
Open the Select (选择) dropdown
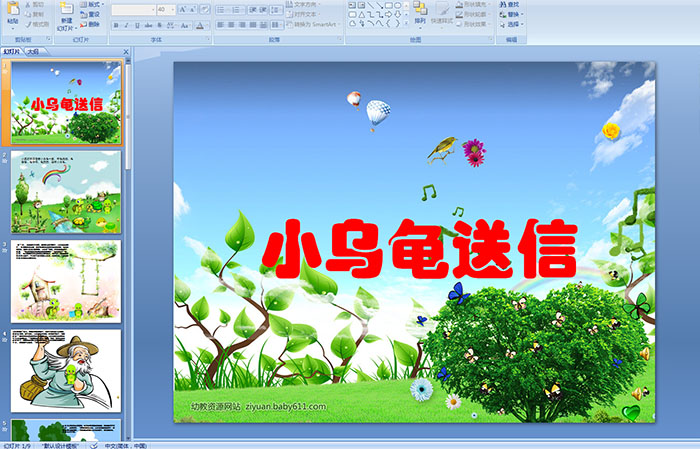tap(512, 24)
